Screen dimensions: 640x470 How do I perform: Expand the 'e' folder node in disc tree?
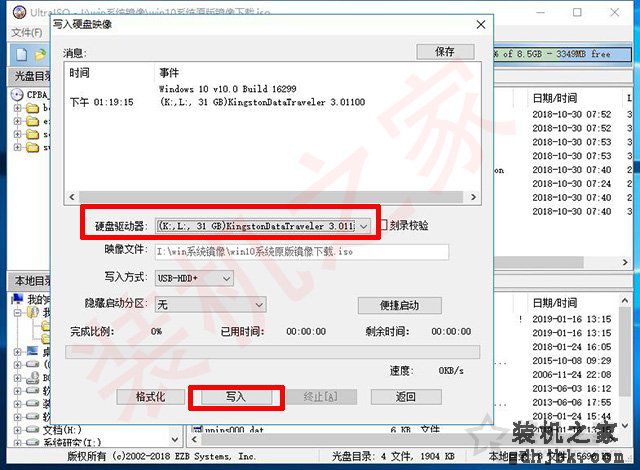coord(17,121)
